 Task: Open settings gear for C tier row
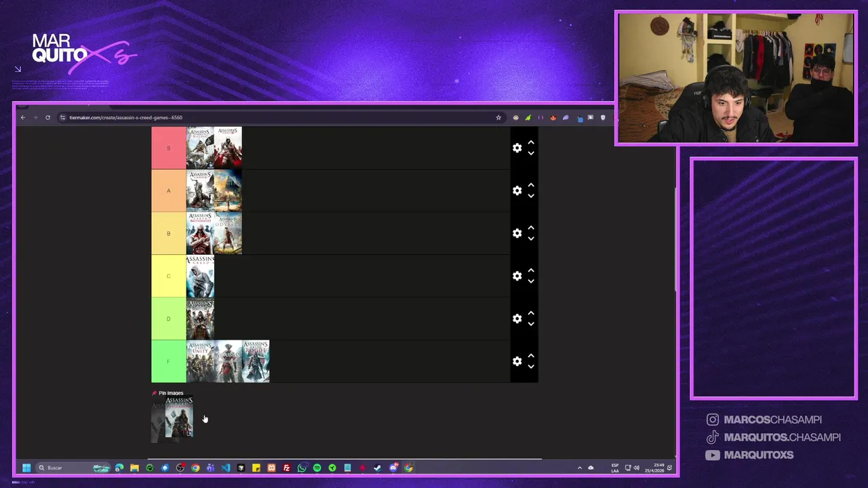[x=517, y=276]
